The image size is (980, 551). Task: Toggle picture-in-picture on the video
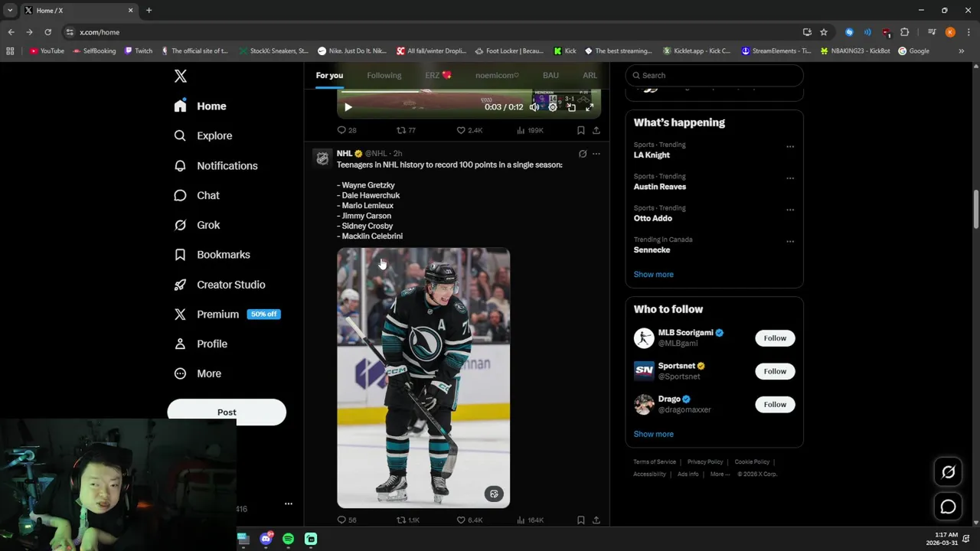[571, 107]
